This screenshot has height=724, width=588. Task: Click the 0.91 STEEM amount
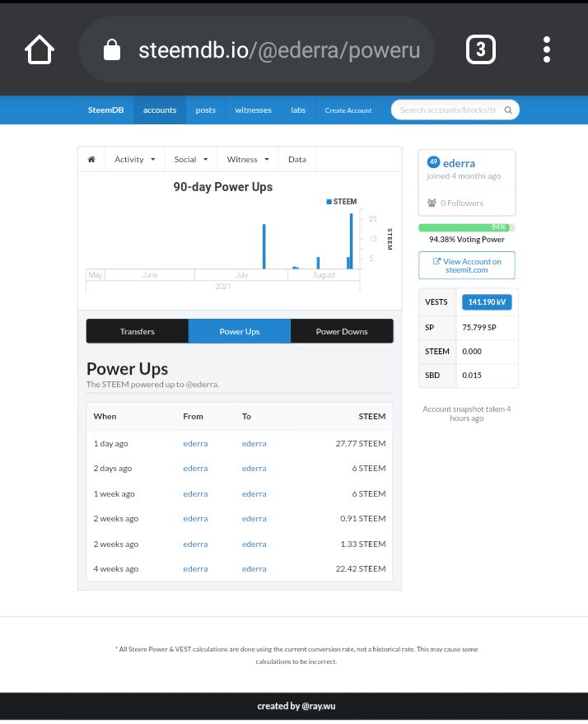click(363, 519)
